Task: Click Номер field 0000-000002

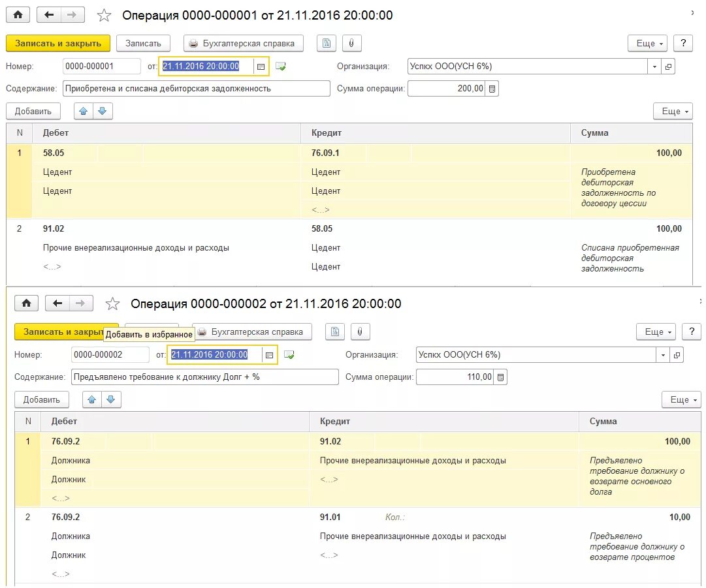Action: coord(110,355)
